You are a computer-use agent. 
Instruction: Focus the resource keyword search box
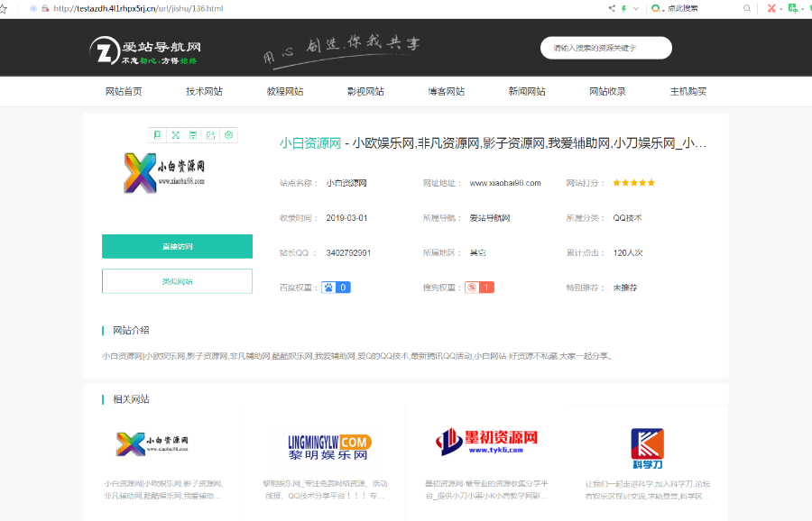coord(606,48)
